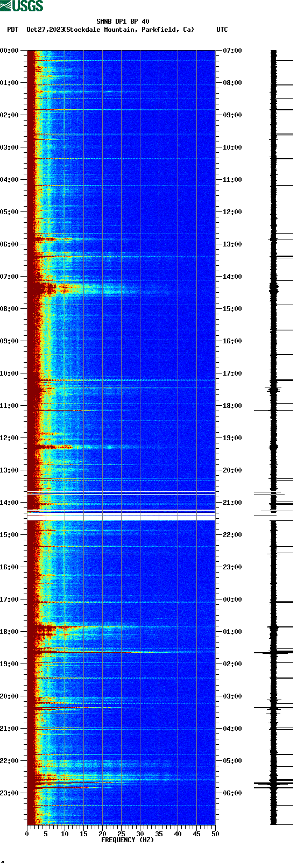Click the '0' frequency axis tick label
Viewport: 297px width, 868px height.
click(x=27, y=834)
